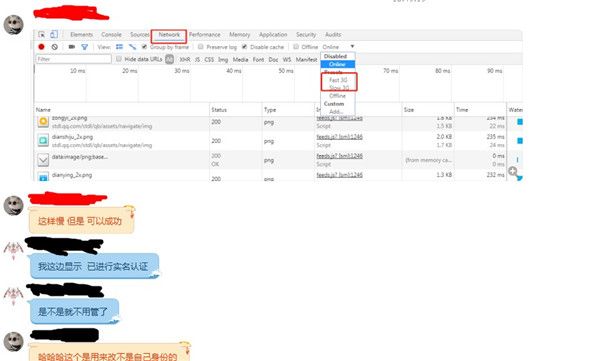The image size is (600, 361).
Task: Toggle the device toolbar icon
Action: [54, 34]
